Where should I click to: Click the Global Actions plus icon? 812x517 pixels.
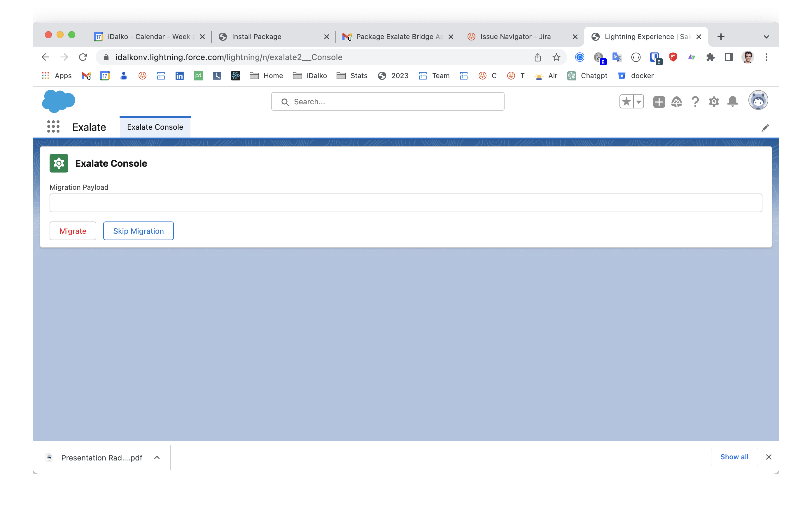(x=659, y=102)
